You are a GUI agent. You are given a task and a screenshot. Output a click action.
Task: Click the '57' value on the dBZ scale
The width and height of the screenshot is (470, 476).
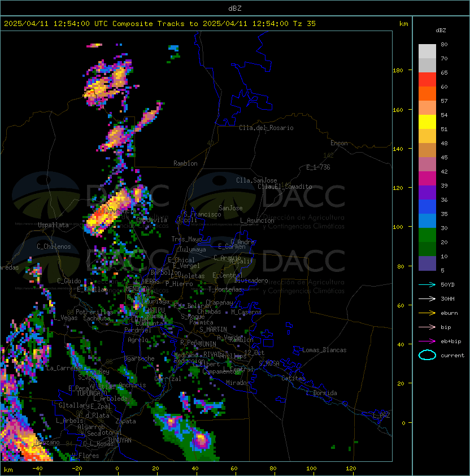pyautogui.click(x=444, y=101)
